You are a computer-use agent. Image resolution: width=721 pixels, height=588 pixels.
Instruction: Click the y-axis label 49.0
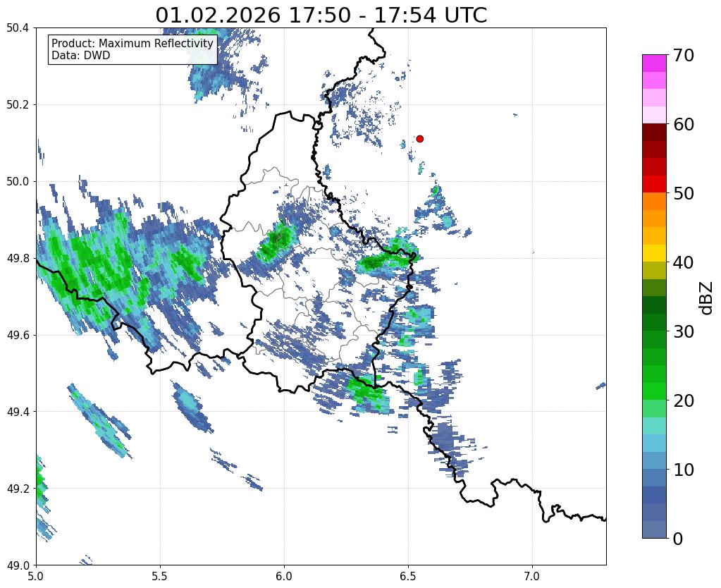click(x=18, y=565)
